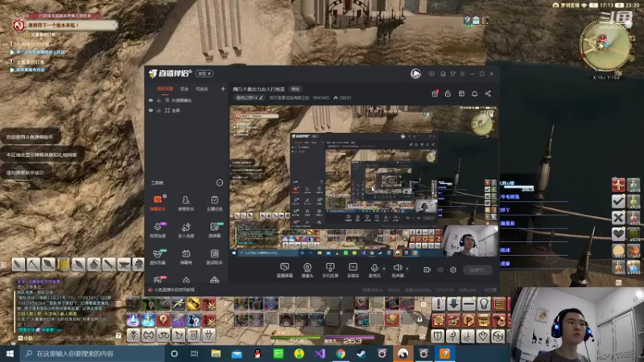Add a 手机投屏 phone casting source

[330, 270]
